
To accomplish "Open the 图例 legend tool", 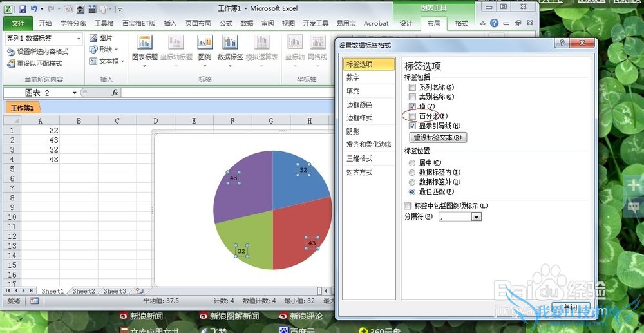I will (204, 48).
